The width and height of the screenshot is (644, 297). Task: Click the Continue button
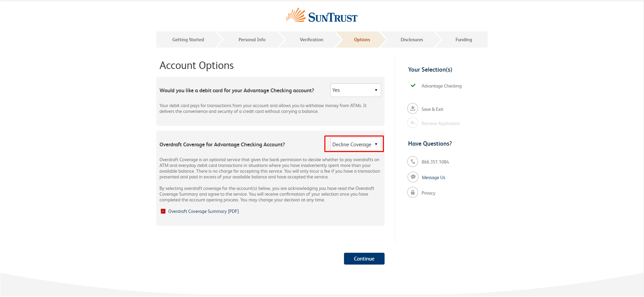(x=364, y=258)
